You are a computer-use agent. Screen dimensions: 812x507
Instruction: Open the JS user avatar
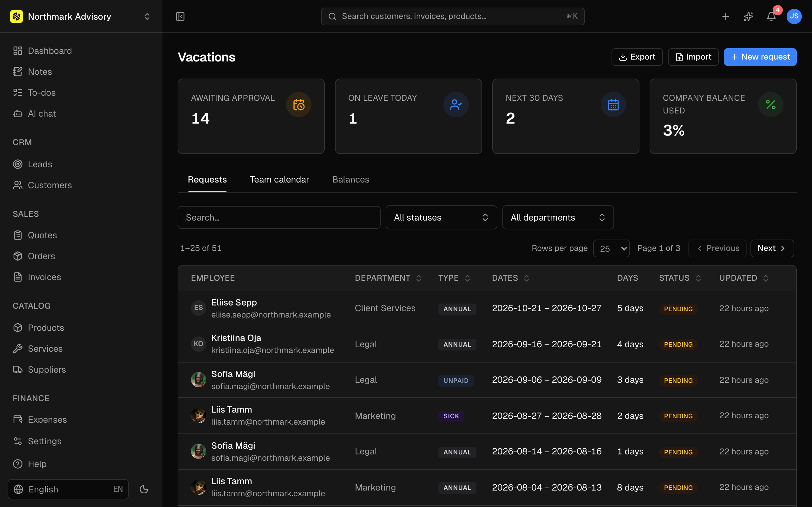pyautogui.click(x=794, y=16)
